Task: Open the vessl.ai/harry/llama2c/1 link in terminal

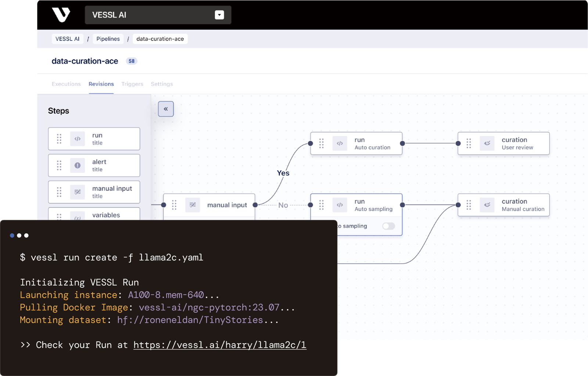Action: pyautogui.click(x=220, y=345)
